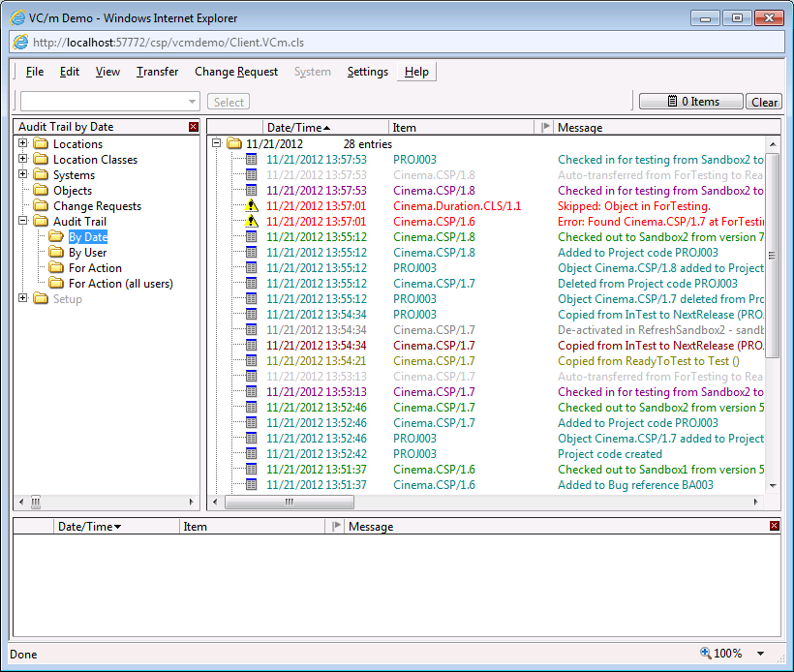The width and height of the screenshot is (794, 672).
Task: Close the bottom message panel
Action: click(x=774, y=526)
